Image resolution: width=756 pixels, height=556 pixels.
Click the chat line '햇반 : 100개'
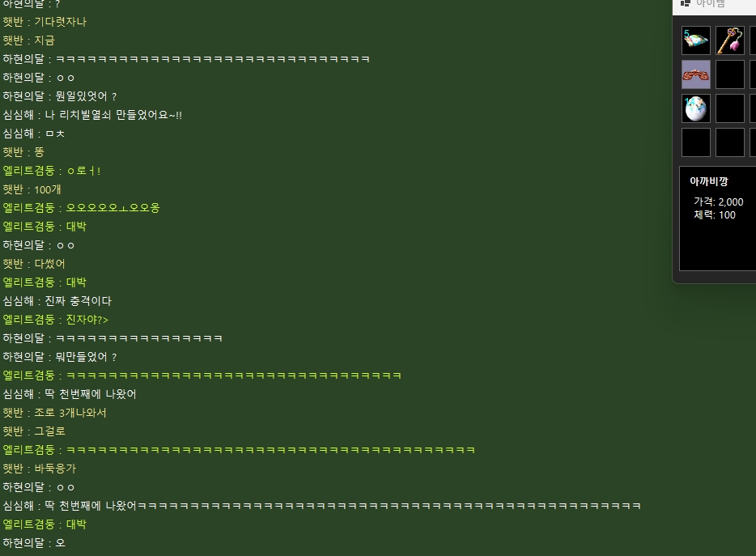[x=32, y=189]
